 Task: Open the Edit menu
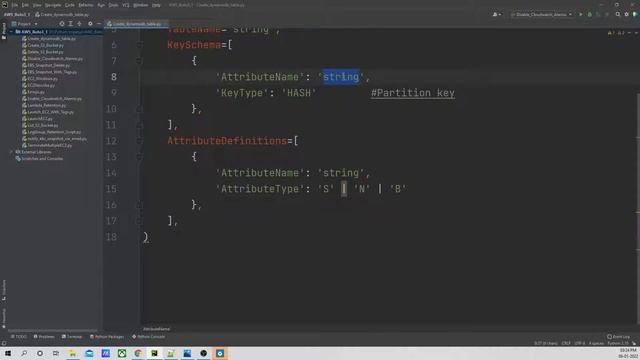click(25, 5)
